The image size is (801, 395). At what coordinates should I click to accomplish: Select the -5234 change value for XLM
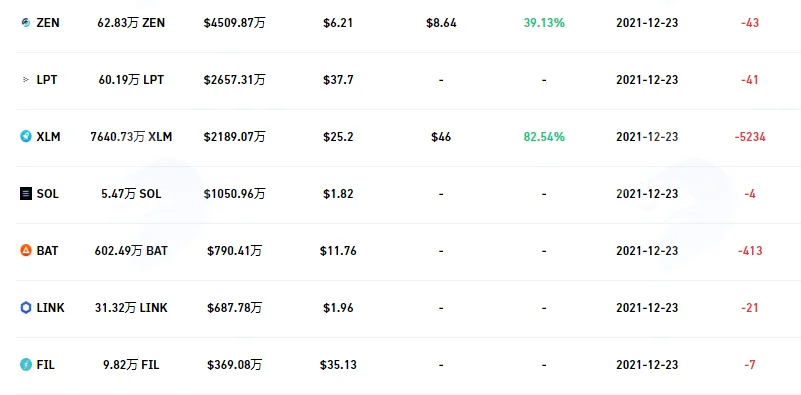pyautogui.click(x=750, y=137)
